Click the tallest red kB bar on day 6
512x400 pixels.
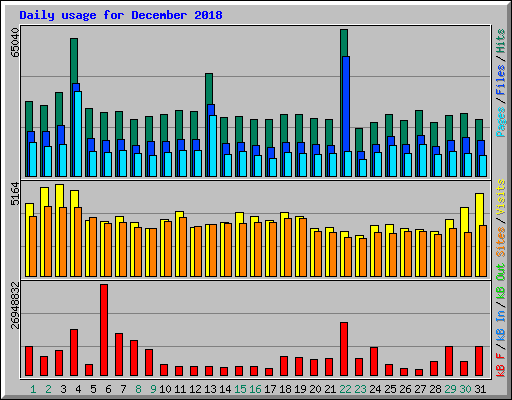tap(104, 330)
